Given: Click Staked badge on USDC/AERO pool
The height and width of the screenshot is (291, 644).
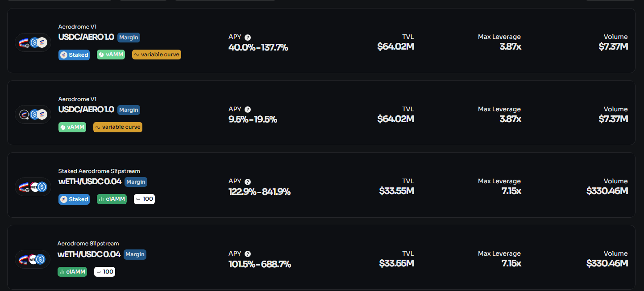Looking at the screenshot, I should pos(74,55).
